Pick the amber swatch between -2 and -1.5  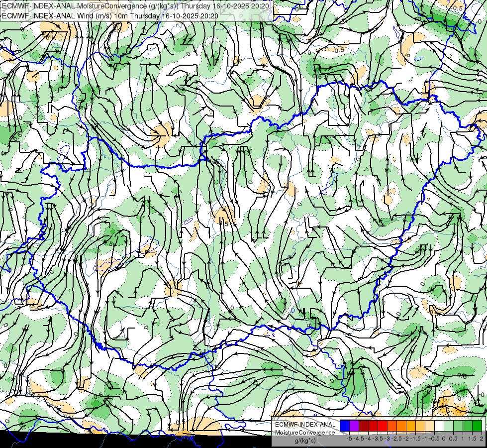pyautogui.click(x=411, y=426)
